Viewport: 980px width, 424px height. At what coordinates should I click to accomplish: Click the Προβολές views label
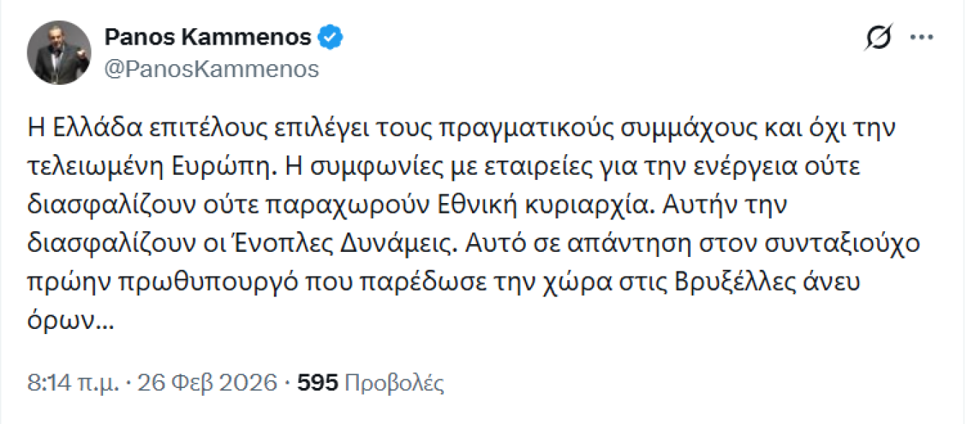click(x=395, y=383)
